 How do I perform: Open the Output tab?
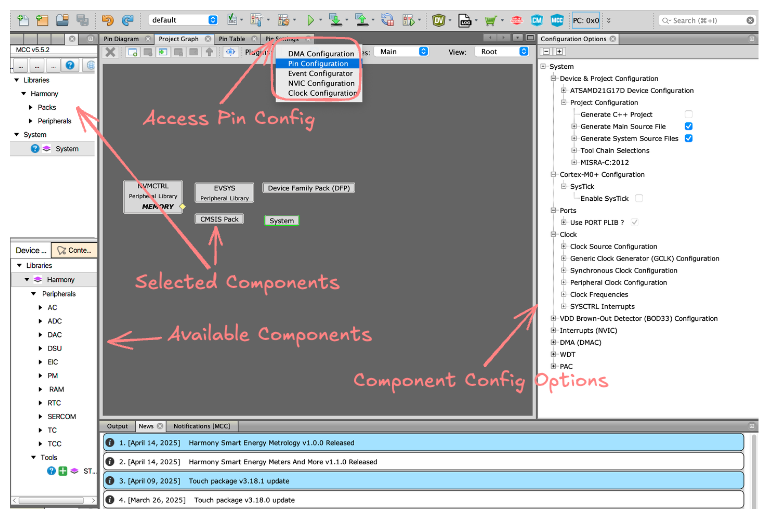[117, 426]
